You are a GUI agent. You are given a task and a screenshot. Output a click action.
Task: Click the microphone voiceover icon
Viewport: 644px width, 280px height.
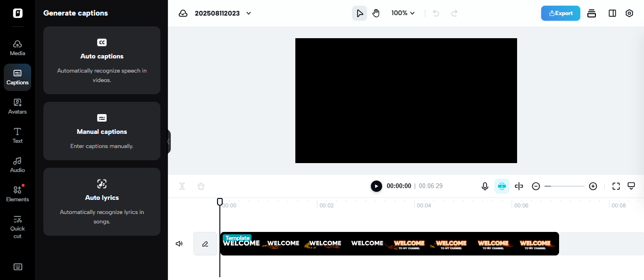point(485,186)
